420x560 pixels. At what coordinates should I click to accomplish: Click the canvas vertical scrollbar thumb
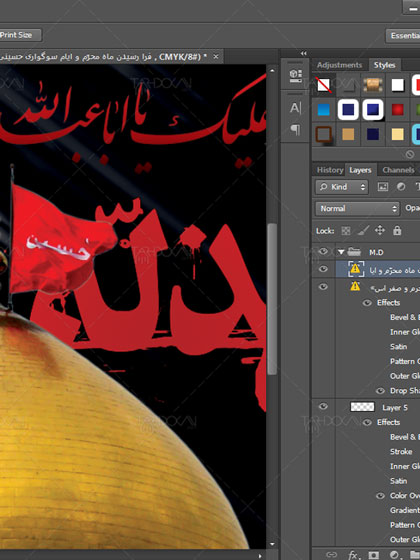(272, 299)
